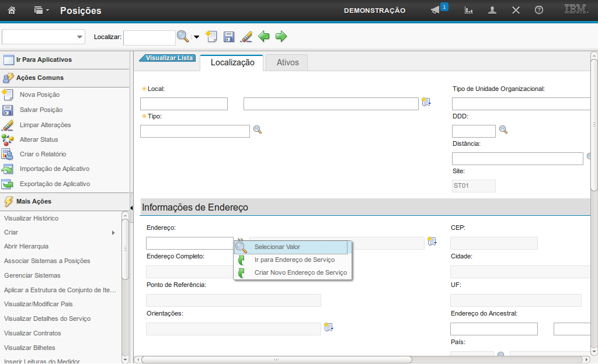Click the Tipo lookup magnifier icon
Image resolution: width=598 pixels, height=364 pixels.
click(258, 130)
